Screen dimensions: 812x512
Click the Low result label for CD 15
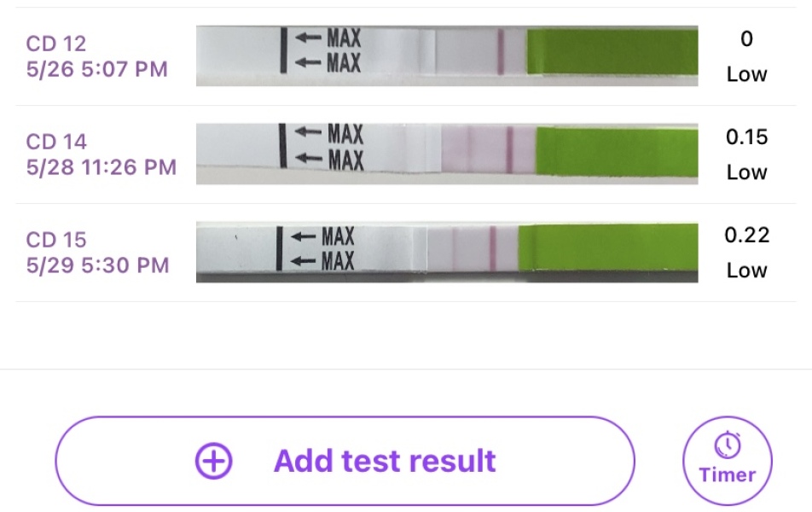tap(747, 271)
